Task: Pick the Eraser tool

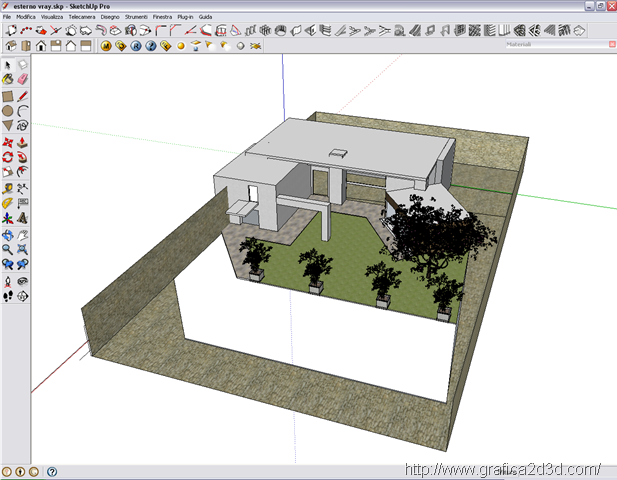Action: click(22, 79)
